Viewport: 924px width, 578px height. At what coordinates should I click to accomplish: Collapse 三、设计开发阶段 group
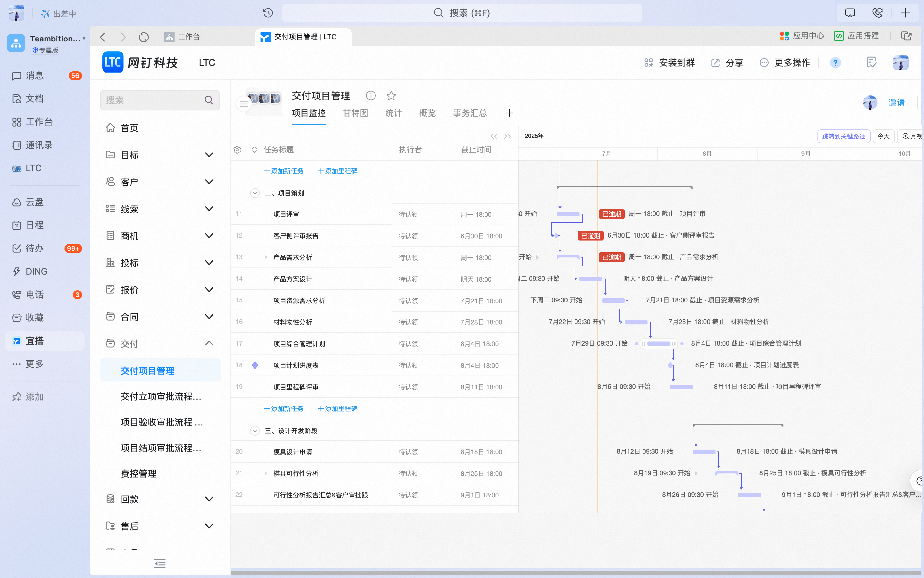(x=255, y=430)
